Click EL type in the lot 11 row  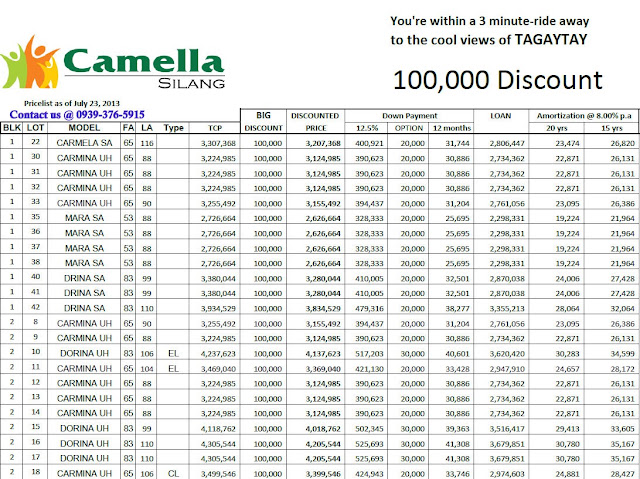pos(173,368)
